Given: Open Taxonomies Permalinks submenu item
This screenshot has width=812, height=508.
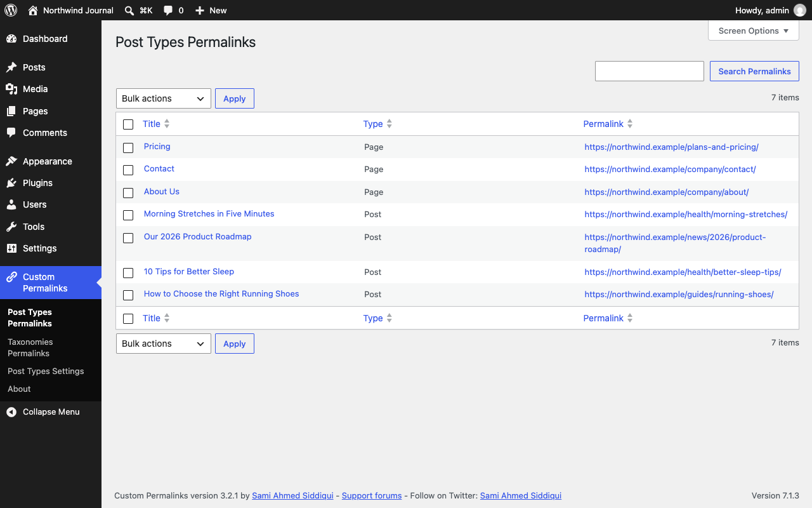Looking at the screenshot, I should (51, 347).
